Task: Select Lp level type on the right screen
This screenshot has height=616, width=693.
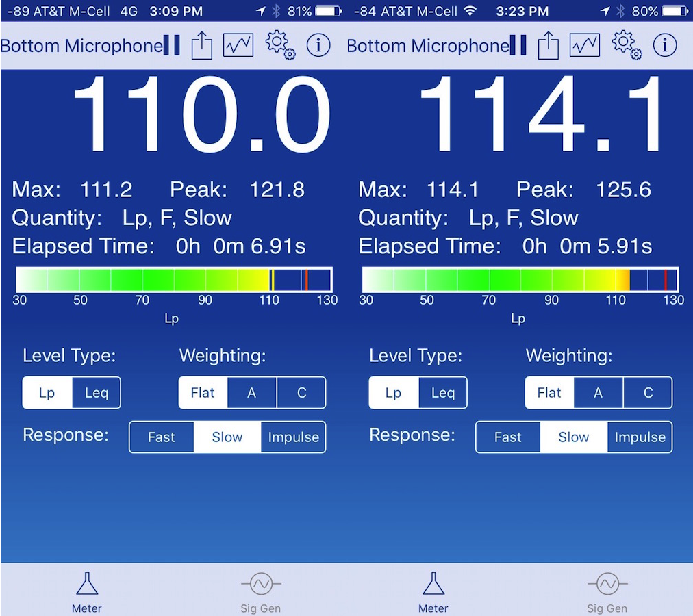Action: click(x=393, y=393)
